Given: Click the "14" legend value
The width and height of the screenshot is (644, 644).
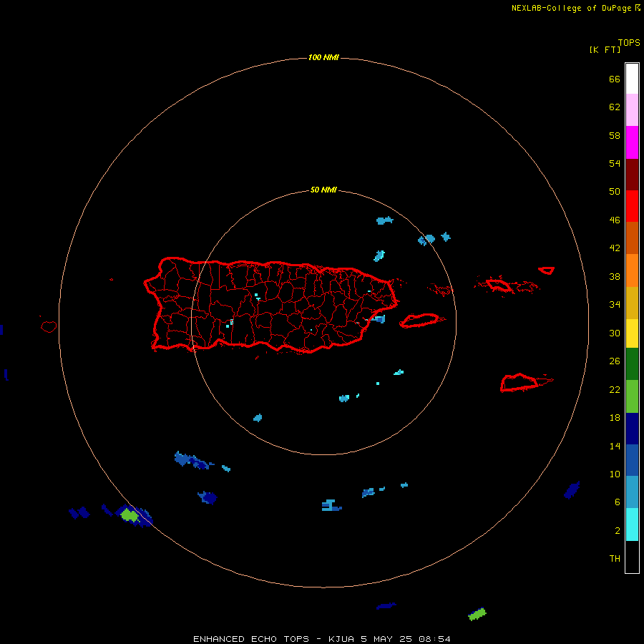Looking at the screenshot, I should point(615,446).
